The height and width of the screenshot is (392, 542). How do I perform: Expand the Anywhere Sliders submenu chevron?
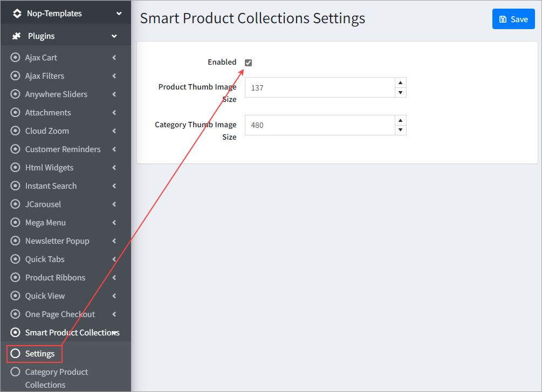coord(114,94)
